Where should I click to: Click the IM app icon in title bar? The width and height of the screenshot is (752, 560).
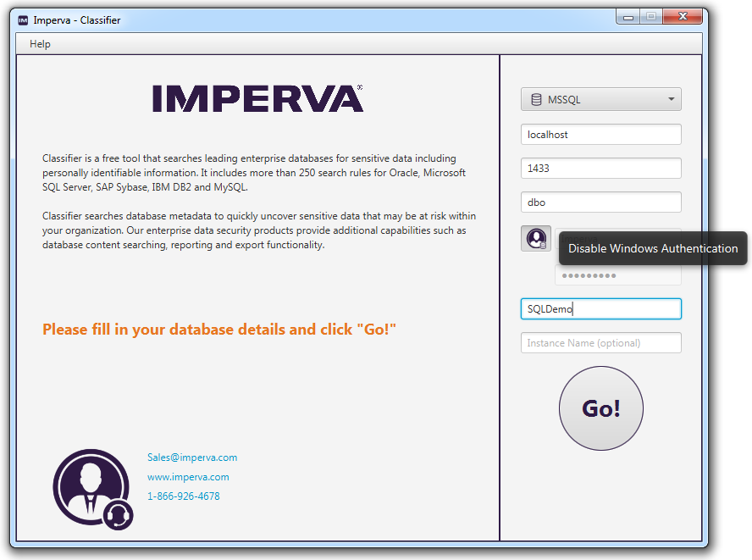(23, 20)
